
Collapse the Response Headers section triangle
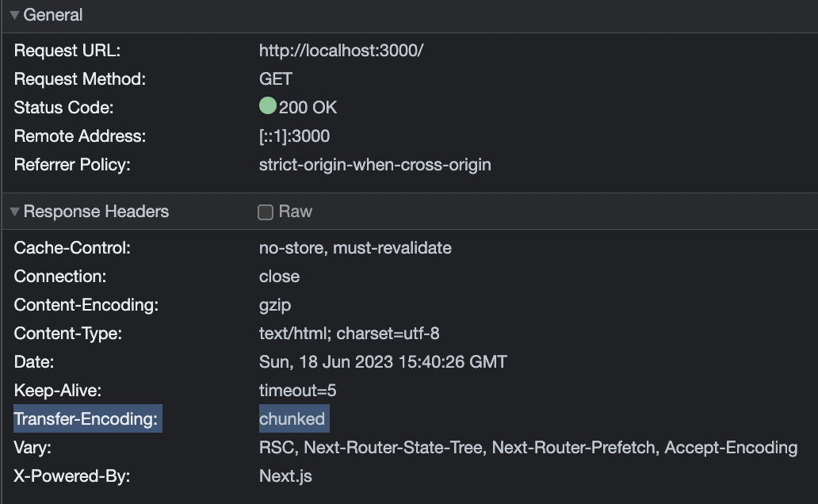pos(14,212)
